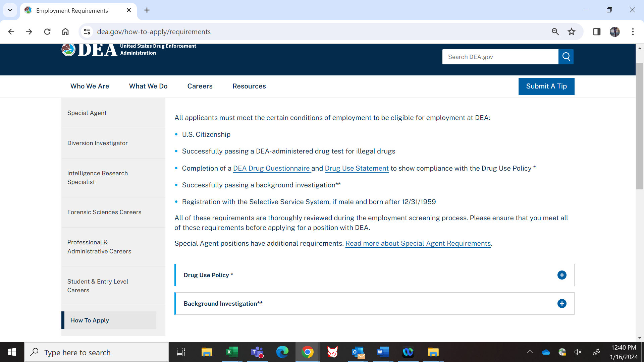Select Forensic Sciences Careers in sidebar
The width and height of the screenshot is (644, 362).
tap(104, 212)
